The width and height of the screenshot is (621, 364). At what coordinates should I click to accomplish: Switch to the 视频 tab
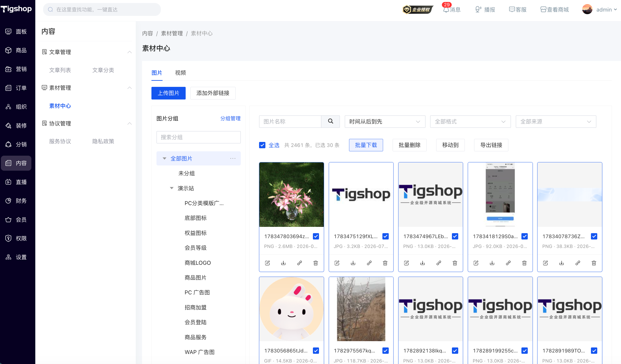click(180, 73)
